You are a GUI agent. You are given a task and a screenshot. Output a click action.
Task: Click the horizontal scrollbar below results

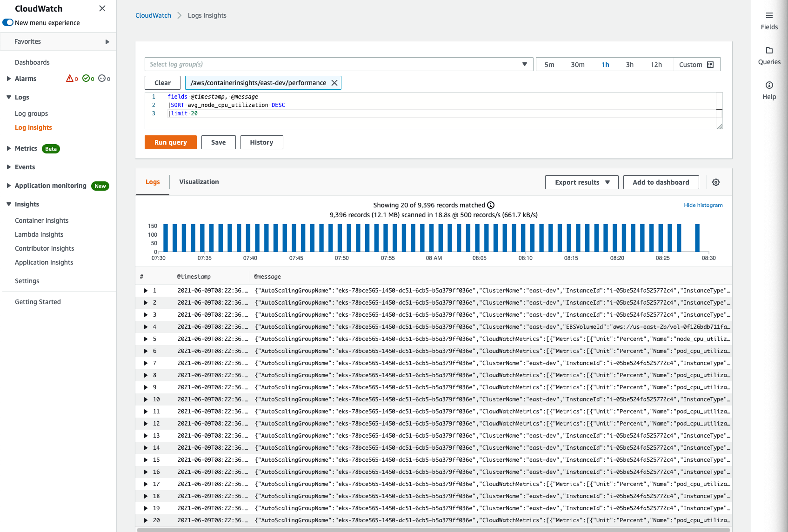433,530
